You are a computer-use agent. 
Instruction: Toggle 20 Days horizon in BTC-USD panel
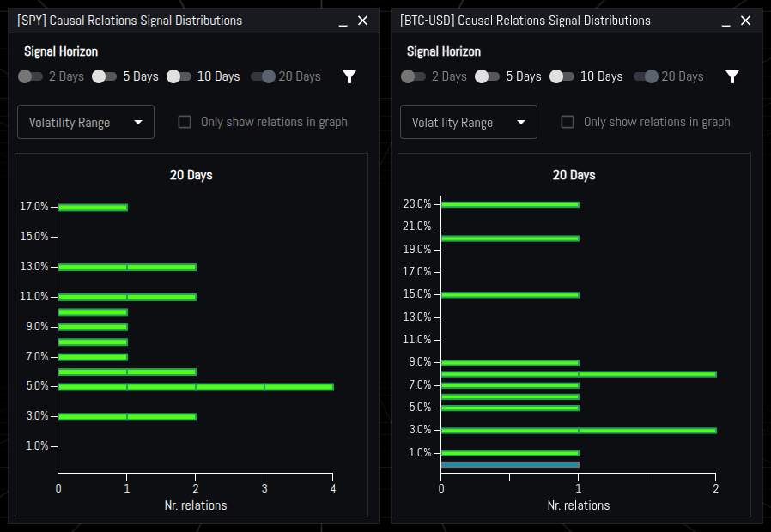647,76
